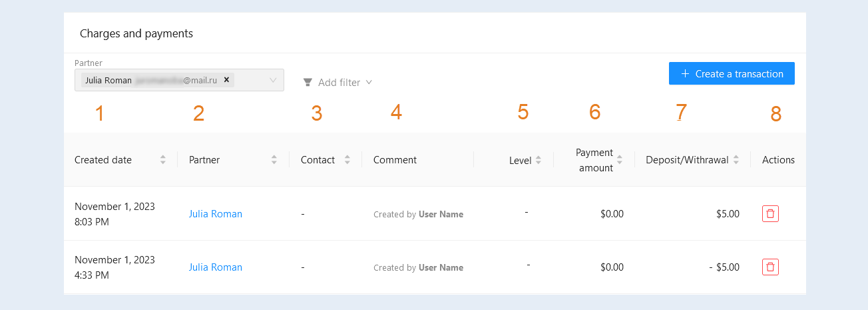
Task: Click the Add filter chevron arrow
Action: click(x=369, y=83)
